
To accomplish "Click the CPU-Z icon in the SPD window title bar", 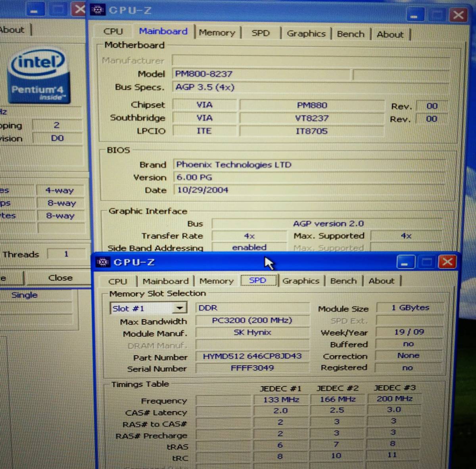I will [103, 262].
